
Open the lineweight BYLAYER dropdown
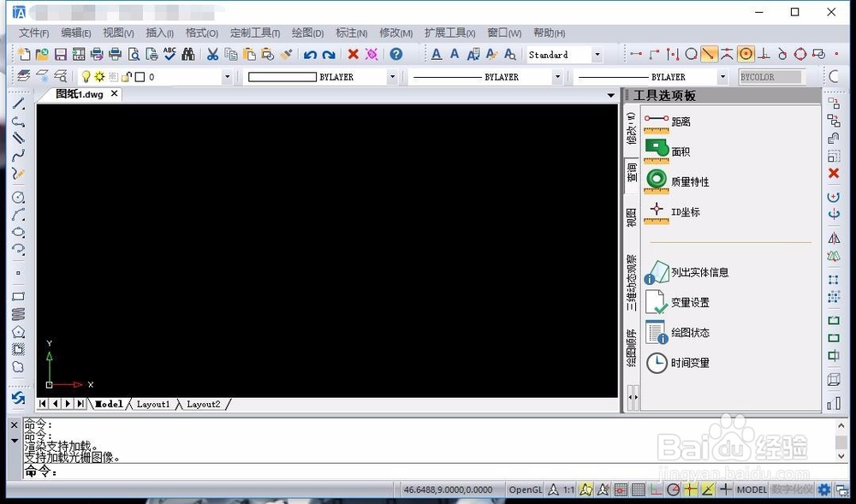coord(722,77)
